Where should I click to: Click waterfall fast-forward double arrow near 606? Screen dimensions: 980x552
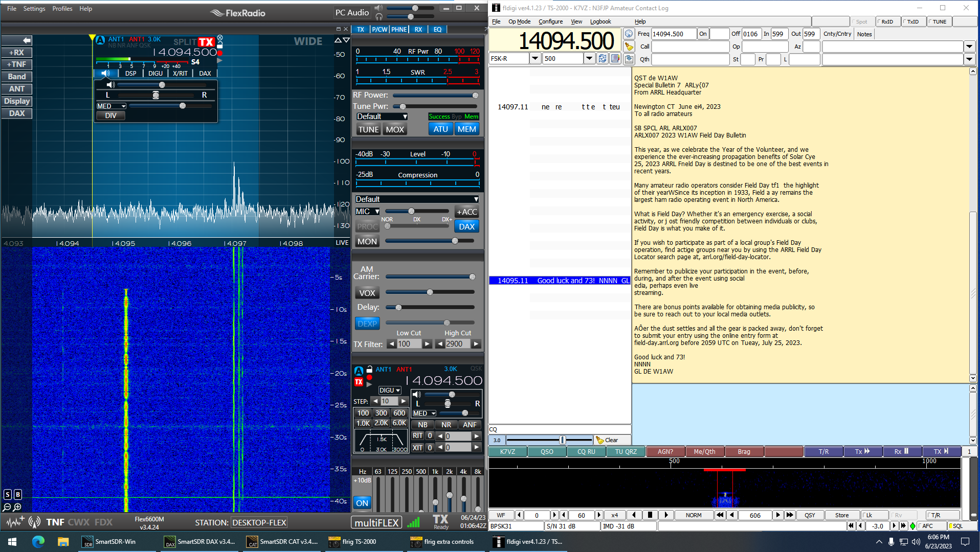coord(790,515)
